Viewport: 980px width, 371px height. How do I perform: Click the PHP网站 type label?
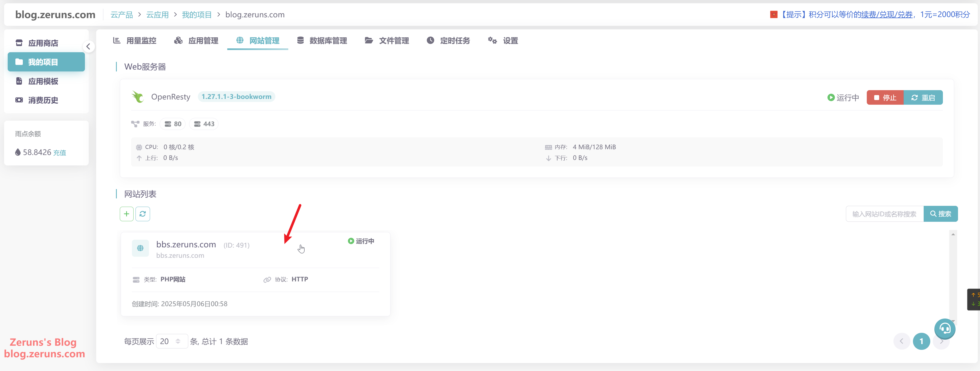173,279
